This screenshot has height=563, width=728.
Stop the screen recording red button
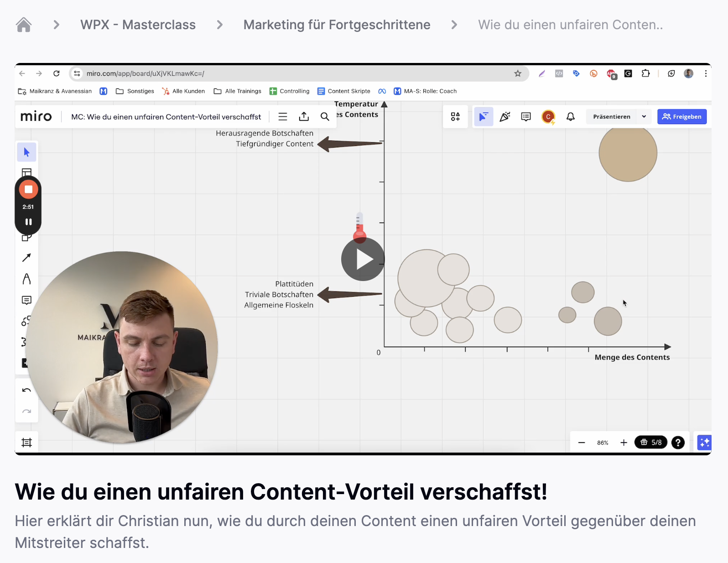point(28,189)
